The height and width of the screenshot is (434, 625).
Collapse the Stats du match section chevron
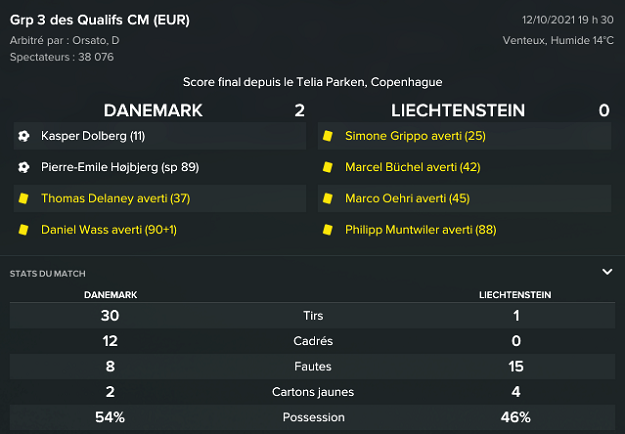607,271
